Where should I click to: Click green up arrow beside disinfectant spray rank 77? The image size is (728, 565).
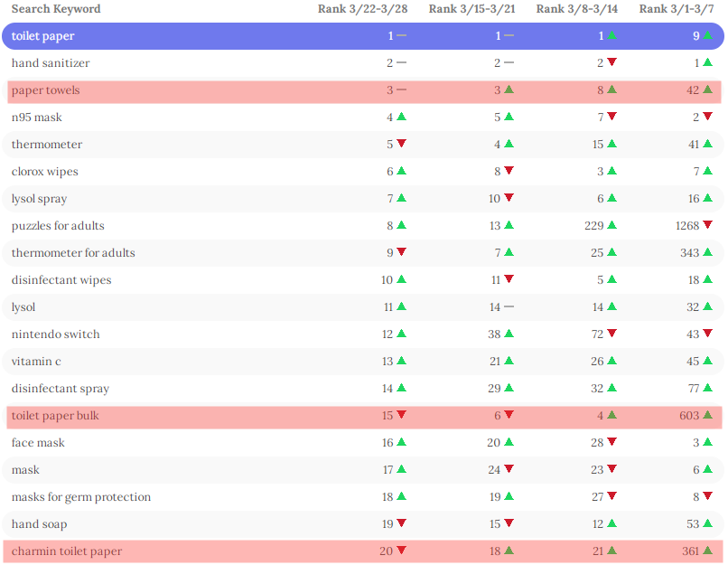(x=707, y=388)
